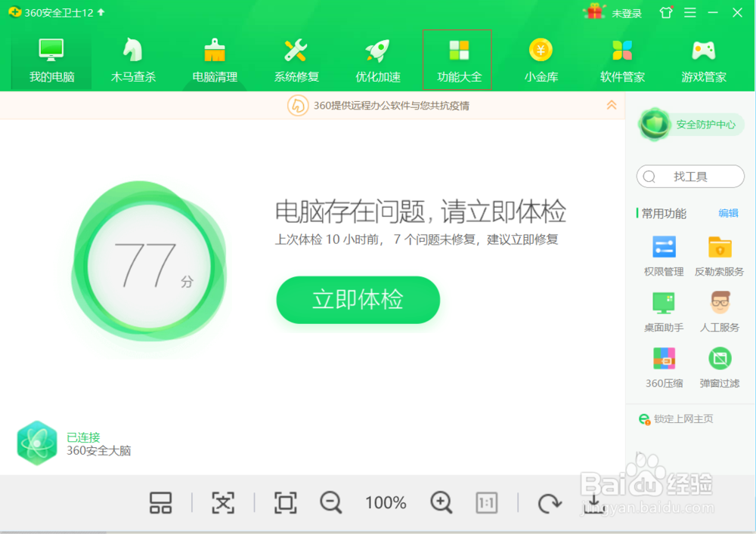Click the 100% zoom level text
Screen dimensions: 756x534
click(386, 503)
